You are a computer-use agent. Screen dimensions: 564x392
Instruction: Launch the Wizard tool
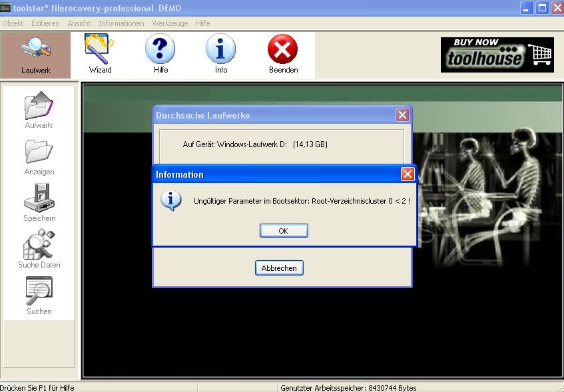[100, 54]
